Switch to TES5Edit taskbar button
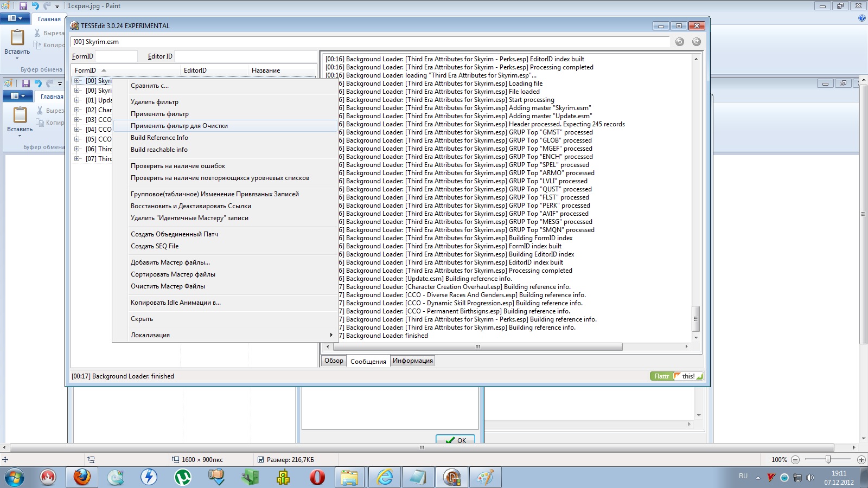 [451, 477]
